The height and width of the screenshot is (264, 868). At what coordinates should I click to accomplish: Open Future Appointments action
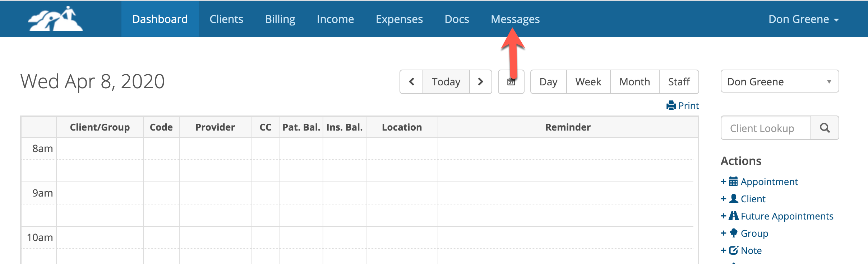click(786, 216)
